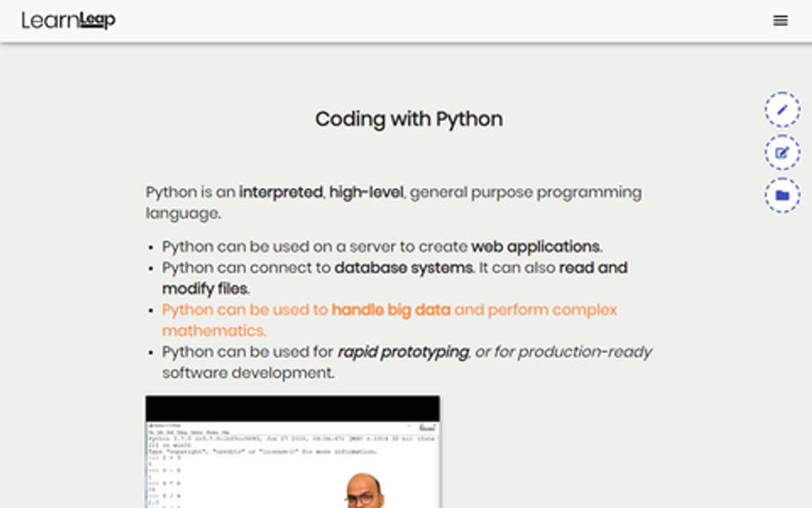Click the 'Coding with Python' heading
The image size is (812, 508).
tap(409, 119)
